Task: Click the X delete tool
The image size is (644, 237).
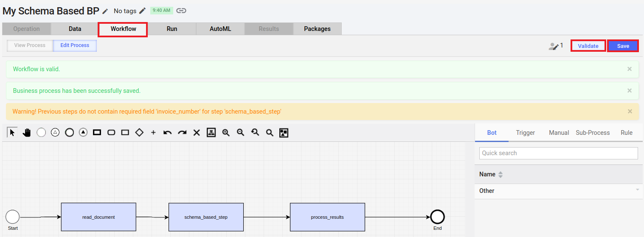Action: pos(197,133)
